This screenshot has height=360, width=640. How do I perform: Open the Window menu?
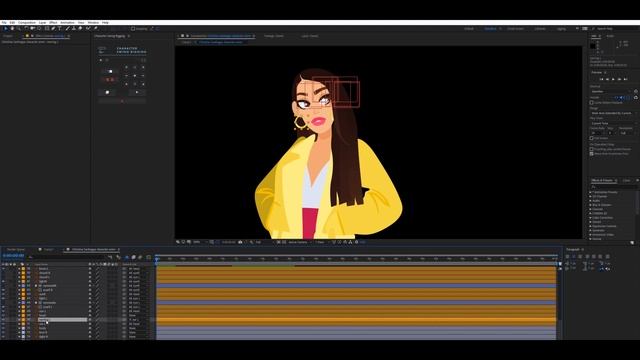93,23
